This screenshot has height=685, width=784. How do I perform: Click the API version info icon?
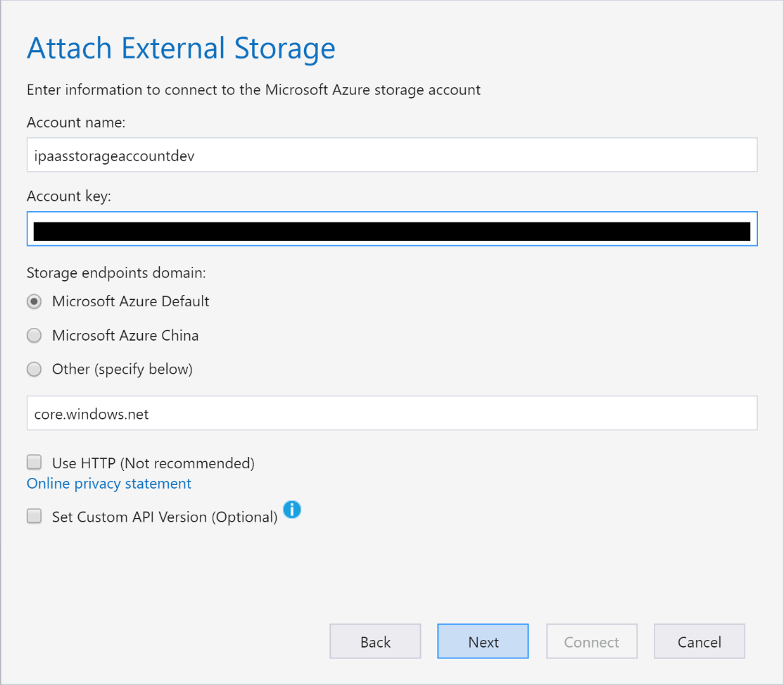pyautogui.click(x=292, y=510)
